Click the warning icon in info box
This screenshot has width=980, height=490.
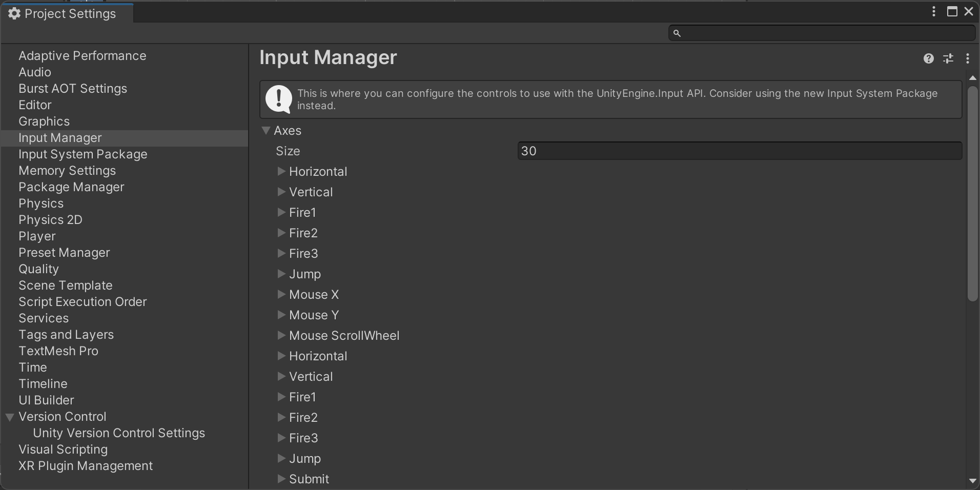point(278,99)
